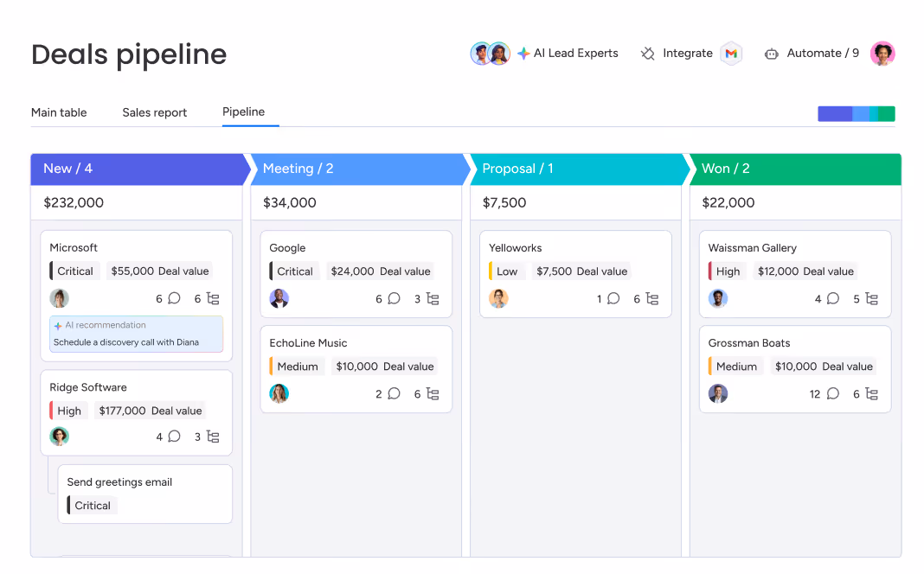Open subitems icon on Waissman Gallery card
This screenshot has height=574, width=924.
[872, 299]
